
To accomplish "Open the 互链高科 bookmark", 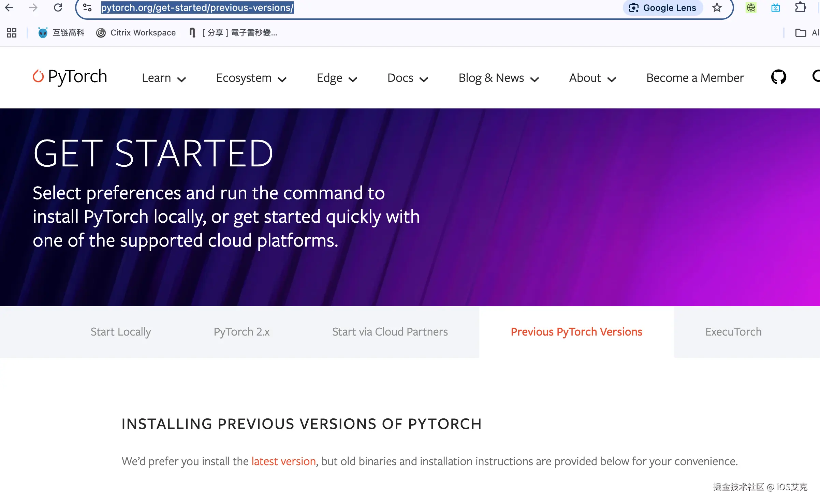I will point(61,33).
